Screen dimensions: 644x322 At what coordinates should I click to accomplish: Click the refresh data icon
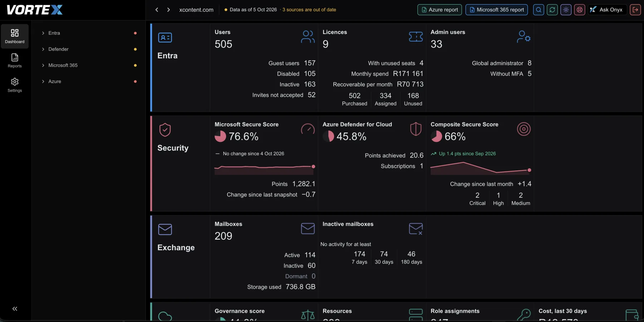click(x=552, y=10)
